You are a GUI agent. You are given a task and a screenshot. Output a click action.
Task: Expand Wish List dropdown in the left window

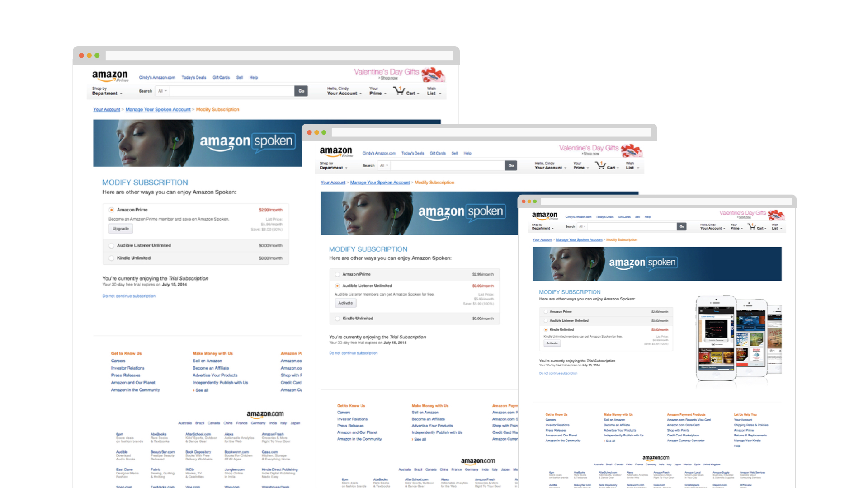434,91
